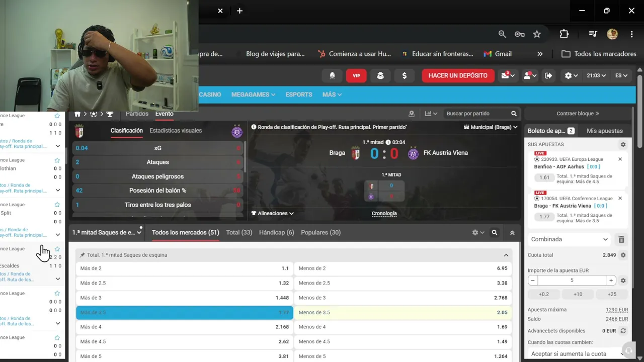Open the MEGAGAMES dropdown menu

click(253, 95)
